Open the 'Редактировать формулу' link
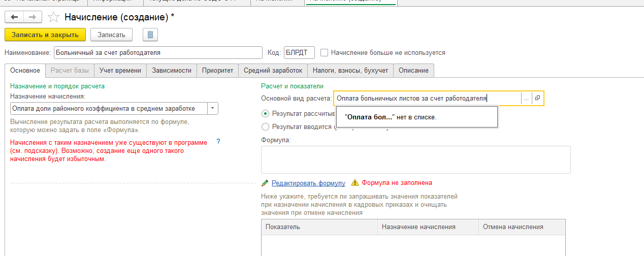This screenshot has height=256, width=644. pyautogui.click(x=308, y=183)
